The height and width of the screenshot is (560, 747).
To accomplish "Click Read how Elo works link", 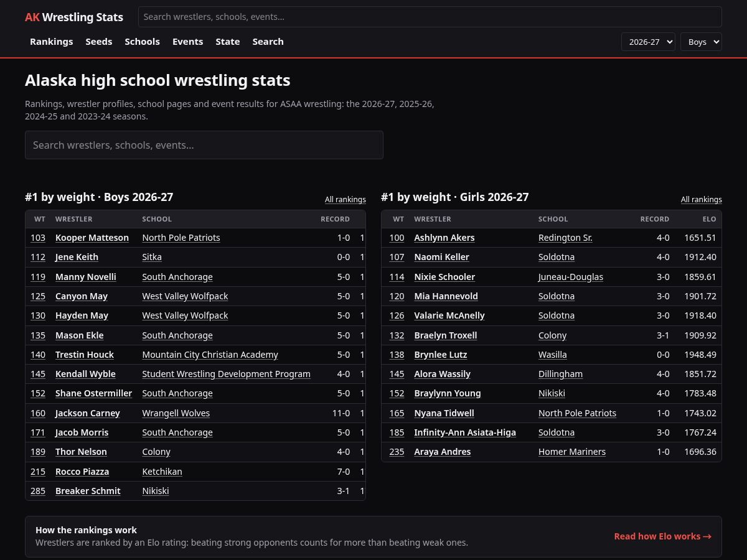I will click(x=662, y=536).
